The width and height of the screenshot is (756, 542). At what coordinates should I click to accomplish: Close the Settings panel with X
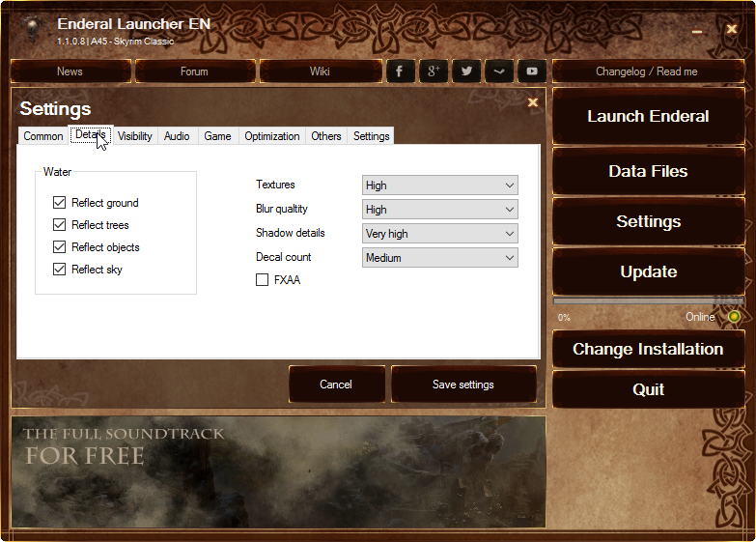pyautogui.click(x=533, y=102)
